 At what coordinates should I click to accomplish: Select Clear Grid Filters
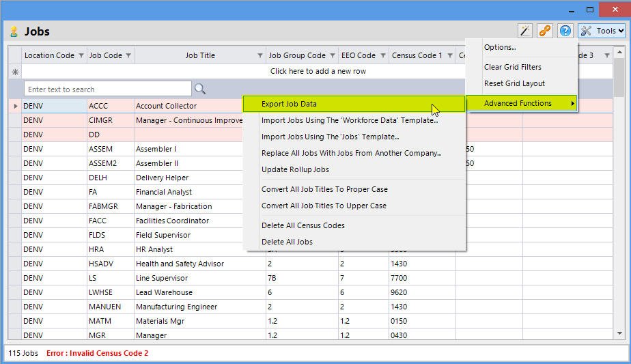pos(512,67)
